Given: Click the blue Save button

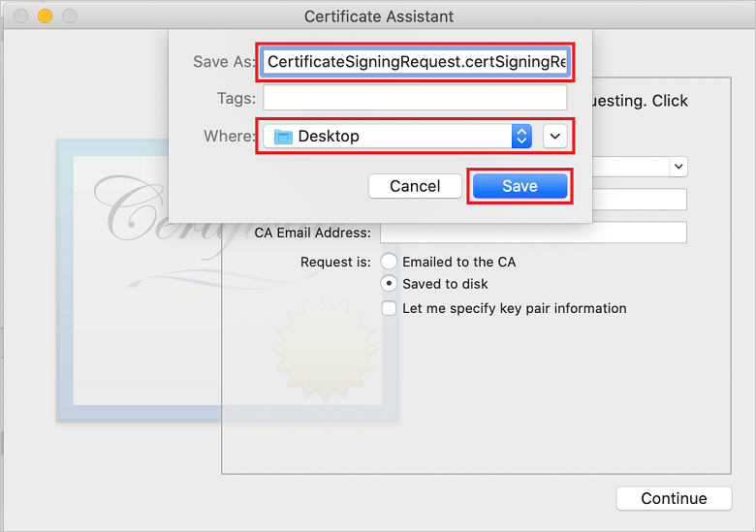Looking at the screenshot, I should (520, 186).
